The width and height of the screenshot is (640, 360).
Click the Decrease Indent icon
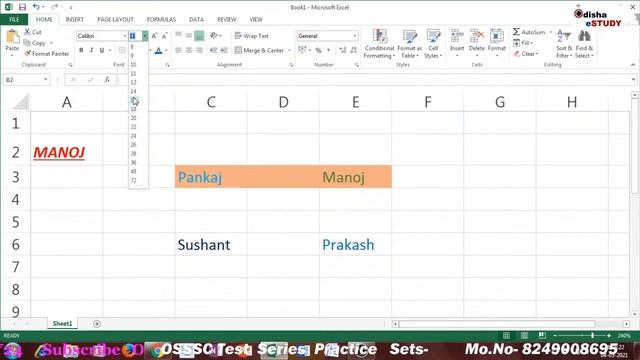pos(213,50)
